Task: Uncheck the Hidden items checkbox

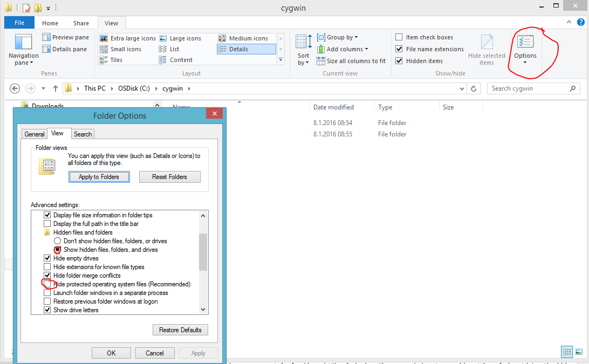Action: pyautogui.click(x=399, y=61)
